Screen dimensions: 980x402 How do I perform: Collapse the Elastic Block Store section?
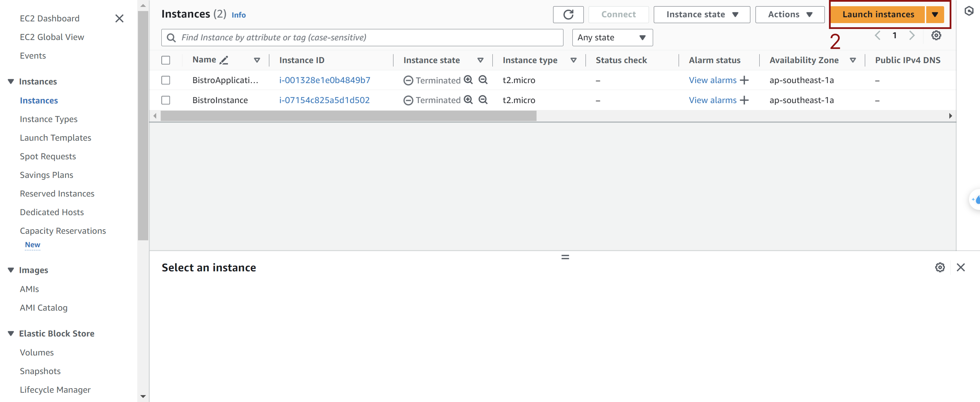coord(11,334)
